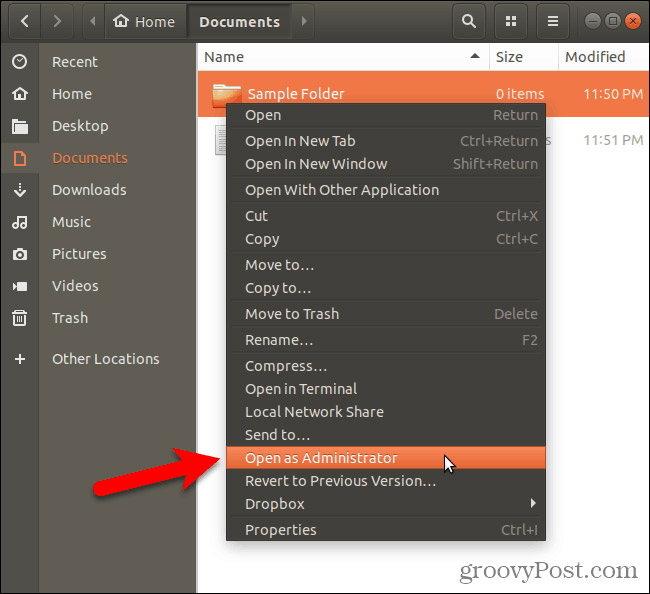Go forward with the right arrow button
Viewport: 650px width, 594px height.
(x=58, y=21)
